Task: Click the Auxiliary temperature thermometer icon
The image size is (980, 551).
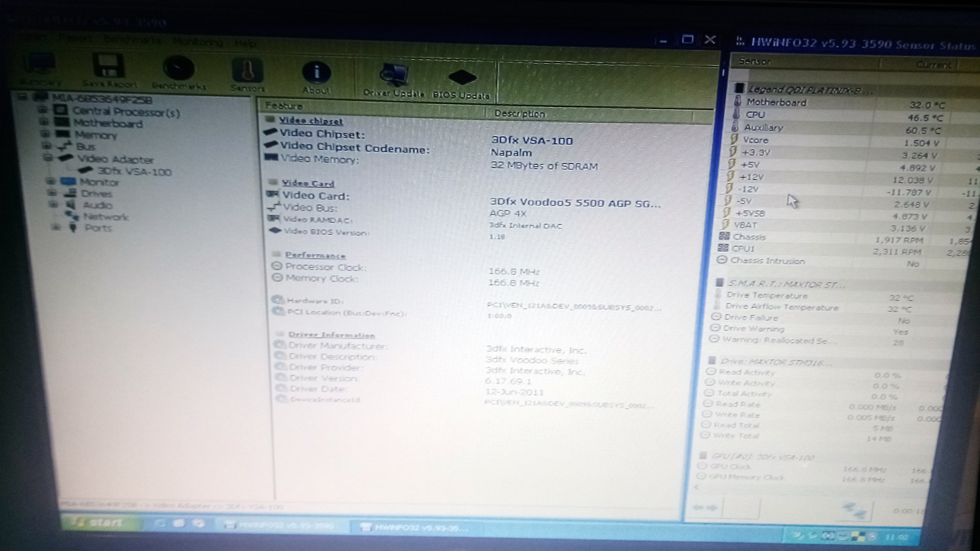Action: pos(735,126)
